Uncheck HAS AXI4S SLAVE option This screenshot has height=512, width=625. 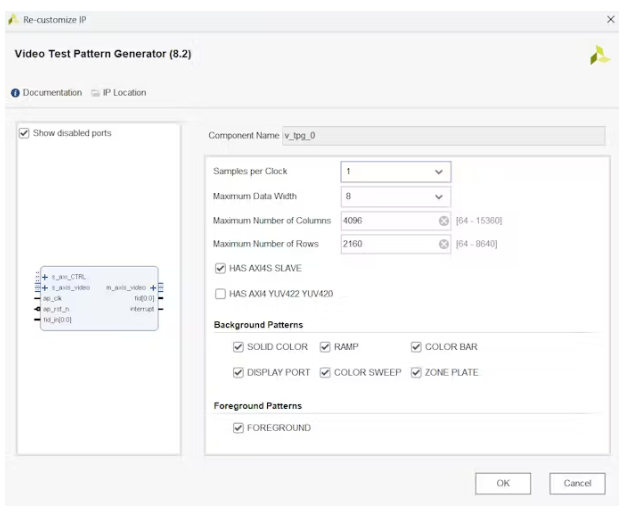click(x=220, y=269)
